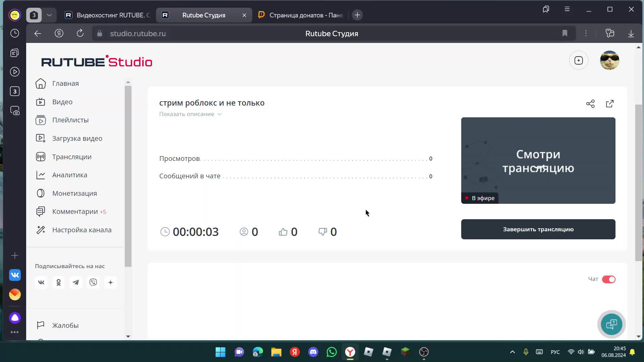Open Комментарии section in sidebar

click(x=75, y=212)
